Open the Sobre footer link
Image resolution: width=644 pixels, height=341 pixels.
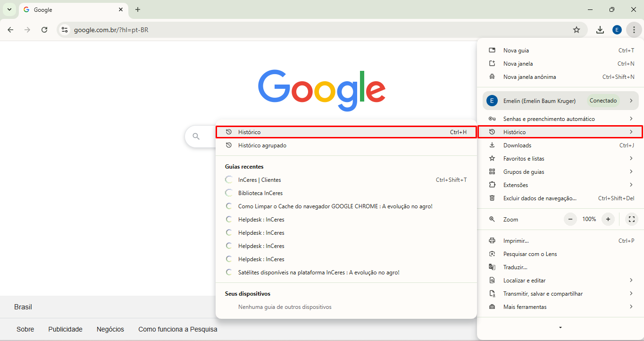(x=25, y=329)
